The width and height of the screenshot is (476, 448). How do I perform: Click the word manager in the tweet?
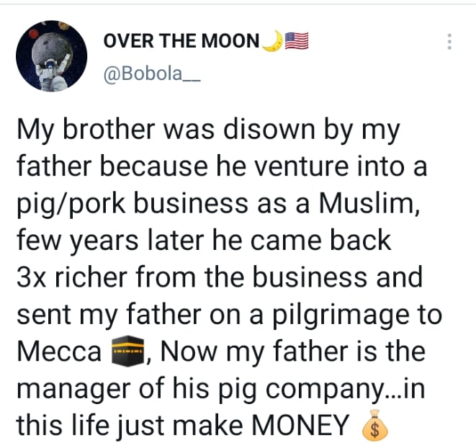coord(72,390)
